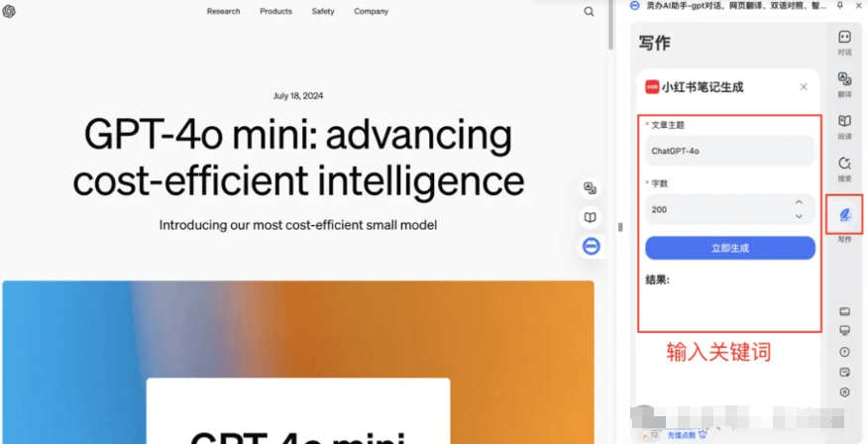Click the monitor icon in lower sidebar
This screenshot has width=868, height=444.
tap(844, 331)
